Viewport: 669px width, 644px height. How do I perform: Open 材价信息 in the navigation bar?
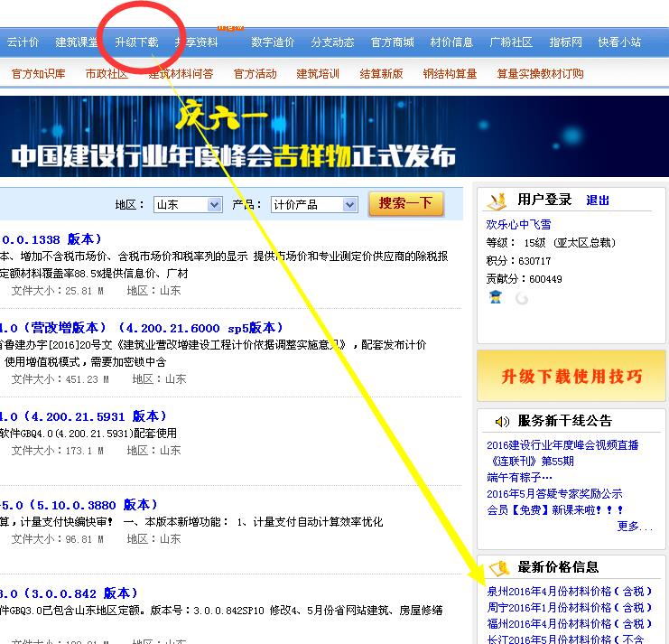click(451, 42)
